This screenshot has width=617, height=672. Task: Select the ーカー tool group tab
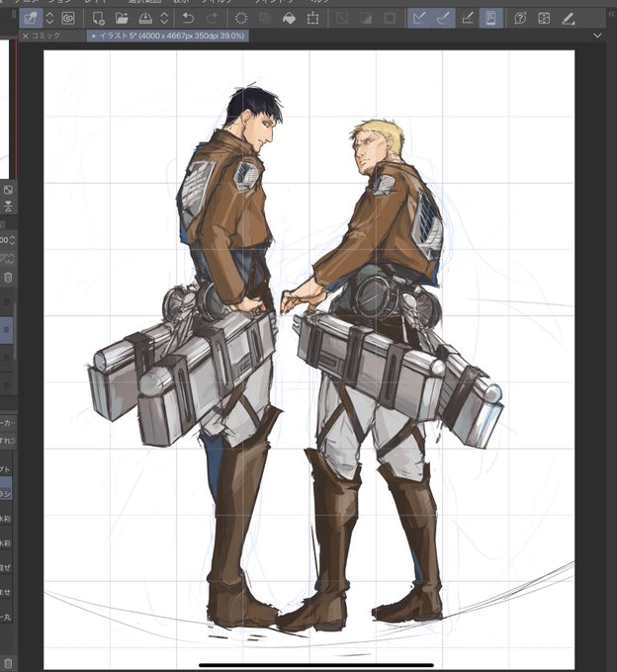8,423
